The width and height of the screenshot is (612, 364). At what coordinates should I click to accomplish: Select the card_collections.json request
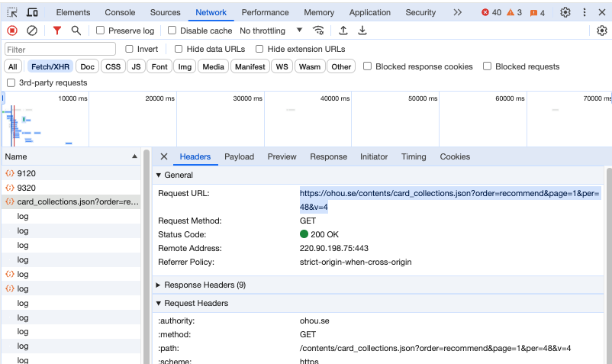click(71, 201)
